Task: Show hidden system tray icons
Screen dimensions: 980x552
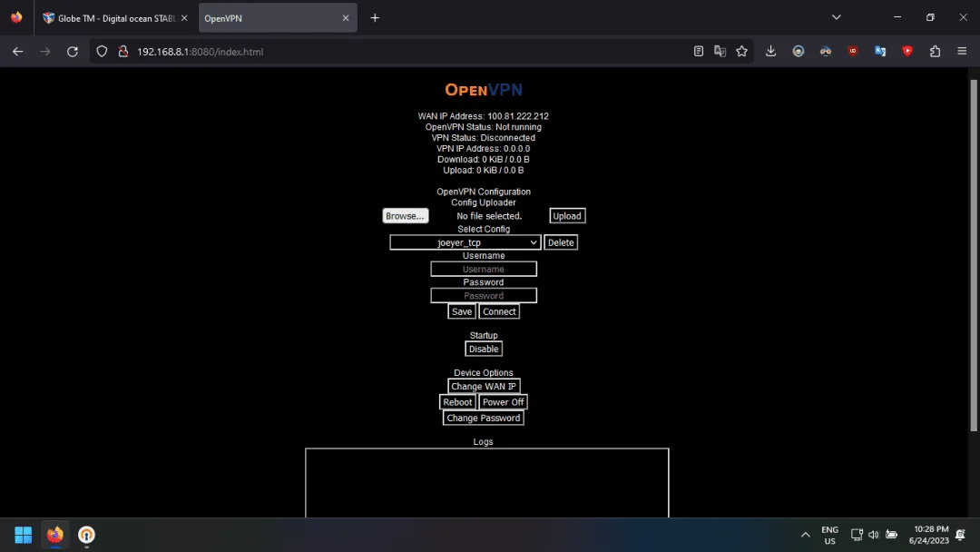Action: point(805,535)
